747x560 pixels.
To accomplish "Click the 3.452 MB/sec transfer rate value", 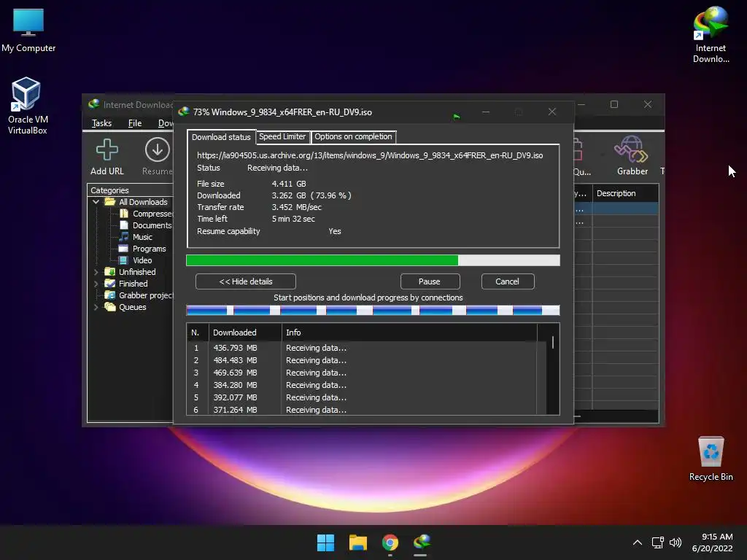I will click(296, 207).
